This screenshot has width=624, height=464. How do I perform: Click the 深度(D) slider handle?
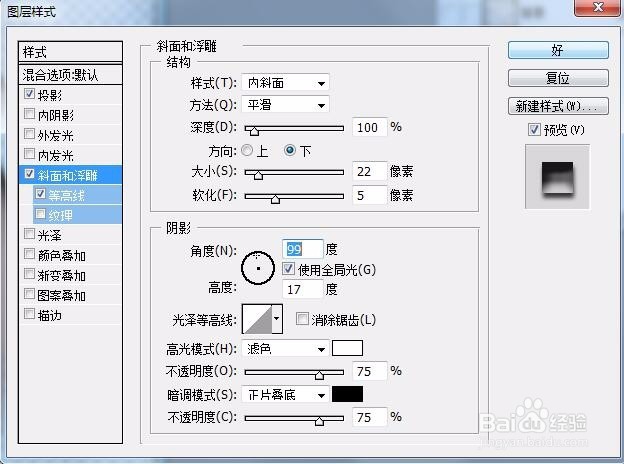coord(254,131)
